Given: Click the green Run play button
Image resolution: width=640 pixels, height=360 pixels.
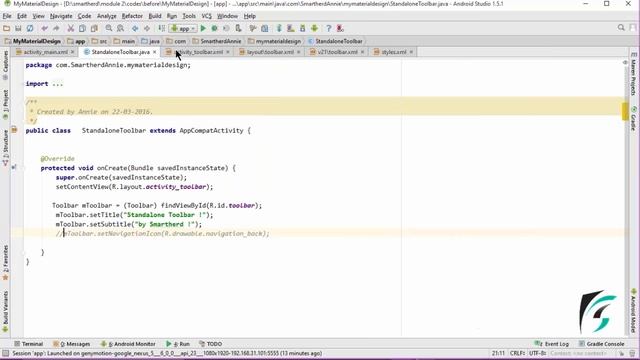Looking at the screenshot, I should (203, 28).
